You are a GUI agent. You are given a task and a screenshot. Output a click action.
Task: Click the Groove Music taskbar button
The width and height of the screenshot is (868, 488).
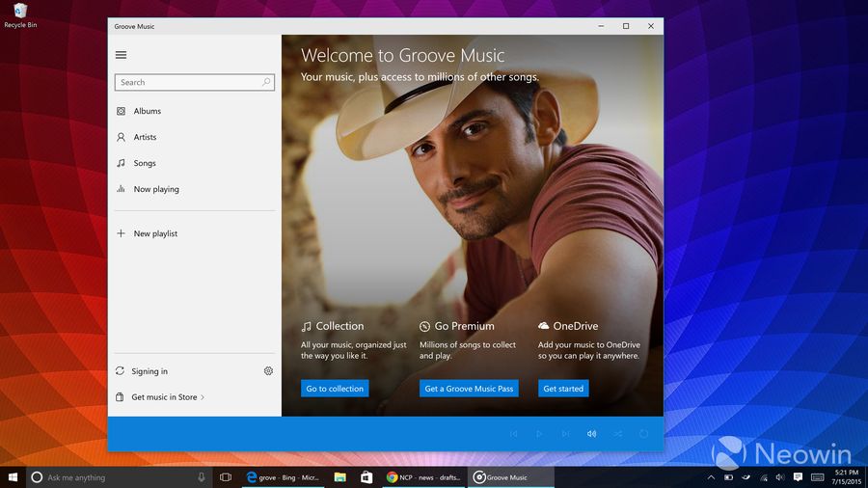[511, 477]
